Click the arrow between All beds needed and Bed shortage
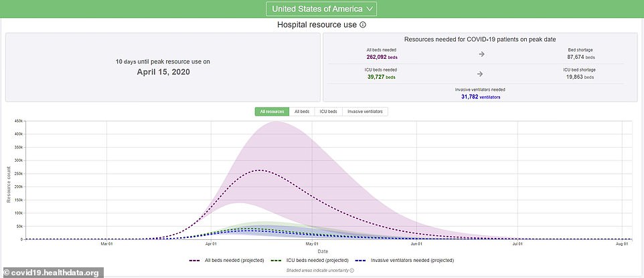The height and width of the screenshot is (278, 644). pos(481,53)
